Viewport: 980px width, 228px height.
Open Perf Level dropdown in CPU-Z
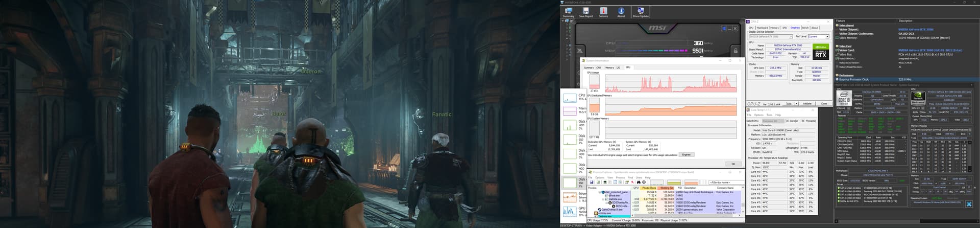point(819,36)
